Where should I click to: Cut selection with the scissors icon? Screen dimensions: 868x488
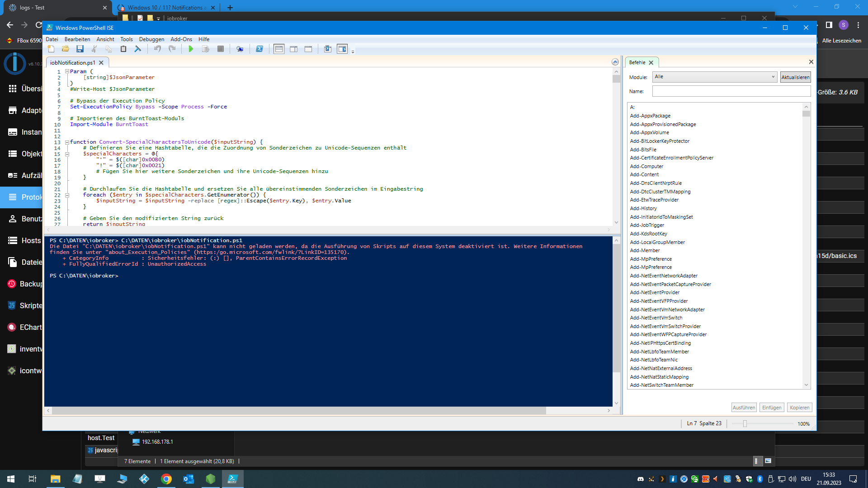click(x=94, y=49)
